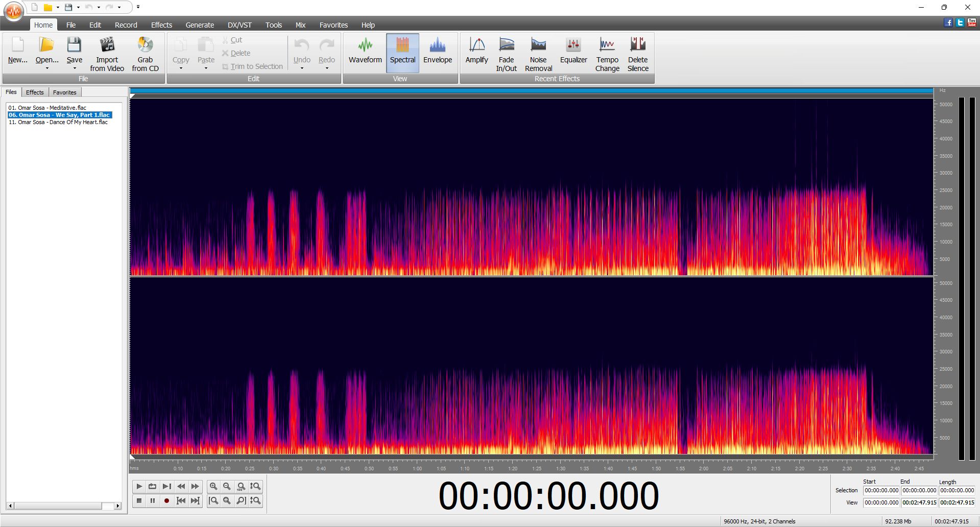Apply the Fade In/Out effect
Image resolution: width=980 pixels, height=527 pixels.
click(x=506, y=54)
